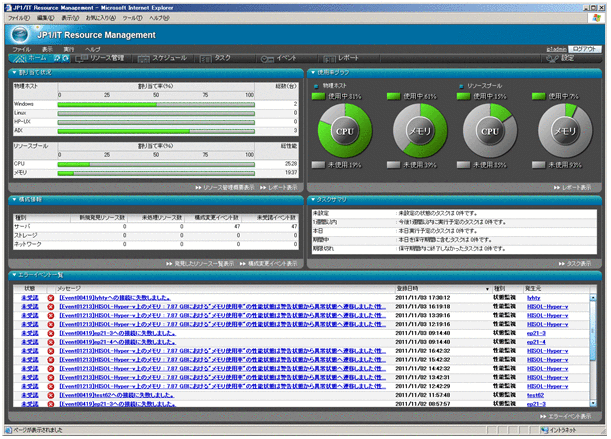This screenshot has width=611, height=439.
Task: Click the 設定 wrench icon
Action: pos(552,59)
